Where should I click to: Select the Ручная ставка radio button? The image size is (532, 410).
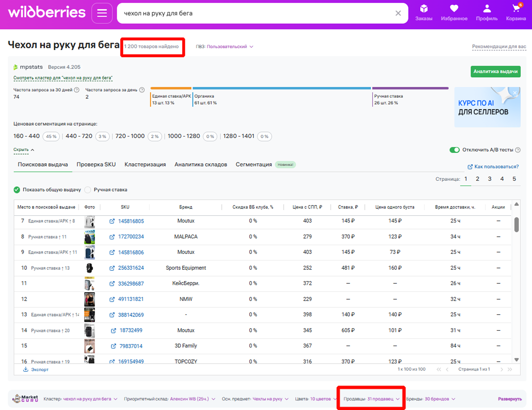pos(87,190)
